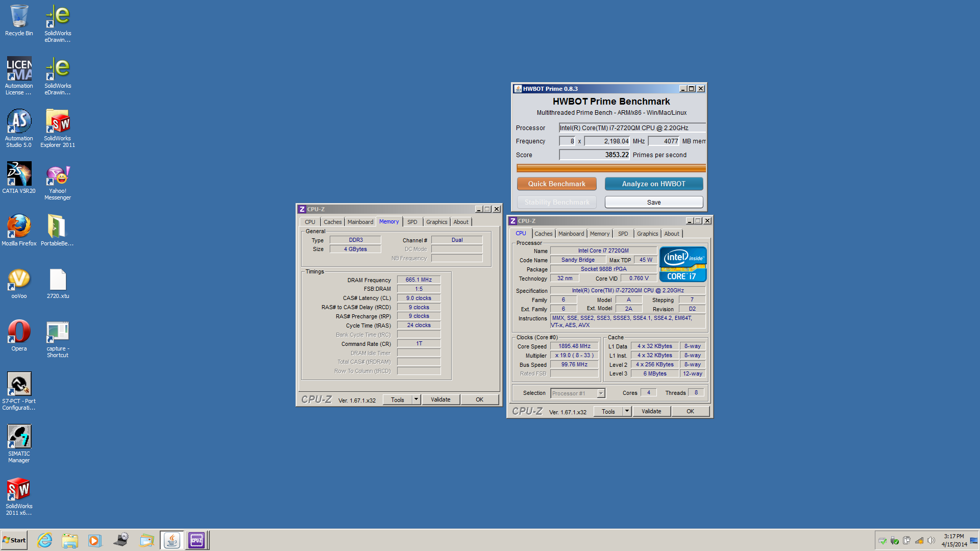Open SPD tab in Memory CPU-Z window
The image size is (980, 551).
click(412, 222)
